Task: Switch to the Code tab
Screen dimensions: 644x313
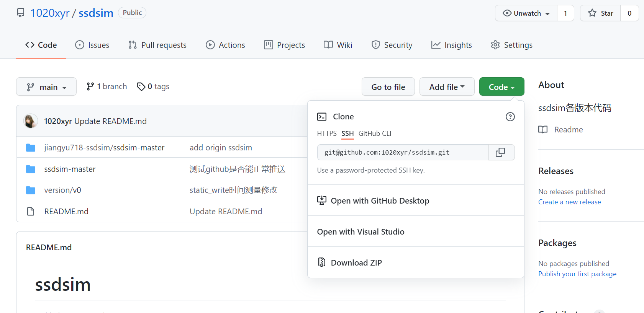Action: click(x=41, y=45)
